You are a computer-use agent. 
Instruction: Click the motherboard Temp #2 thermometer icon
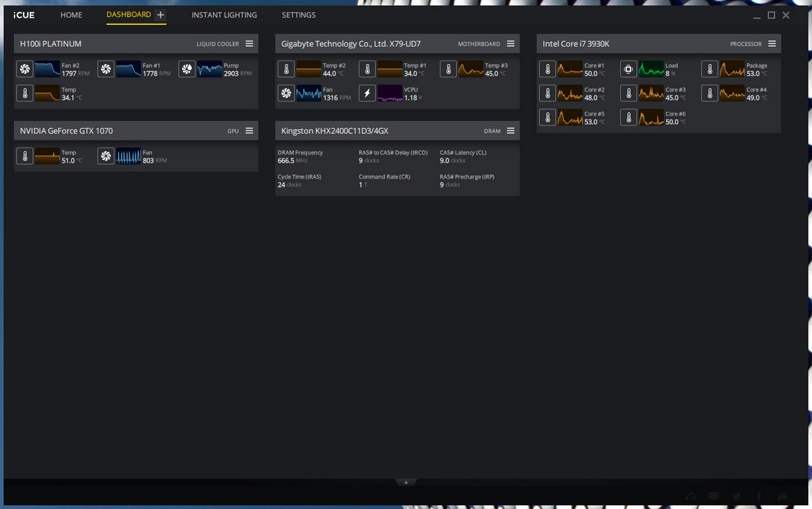tap(286, 69)
